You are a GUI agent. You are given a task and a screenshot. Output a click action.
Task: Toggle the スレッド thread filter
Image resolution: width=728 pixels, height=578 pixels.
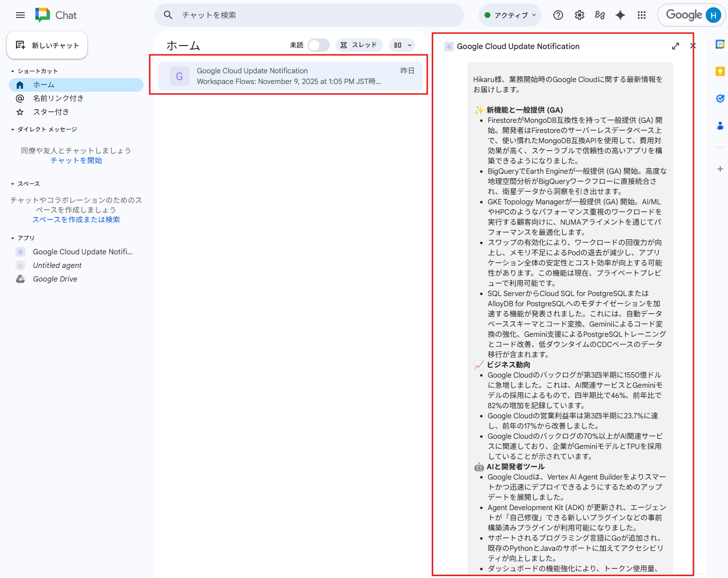click(x=359, y=45)
